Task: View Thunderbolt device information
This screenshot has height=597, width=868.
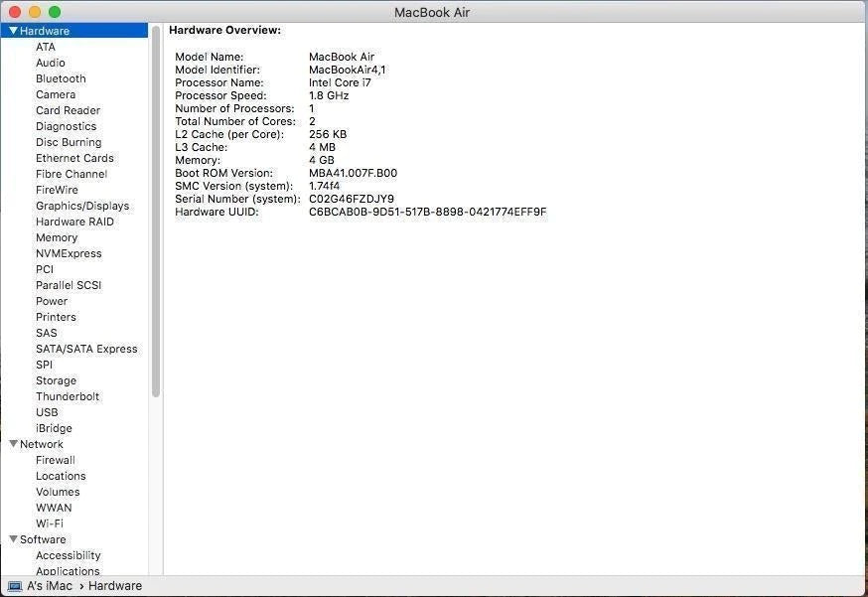Action: [68, 396]
